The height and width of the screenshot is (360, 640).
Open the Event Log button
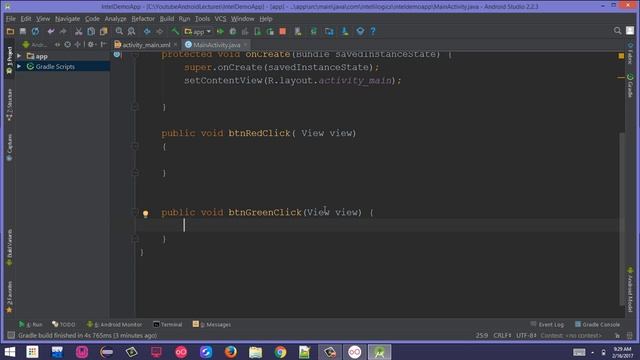(547, 324)
